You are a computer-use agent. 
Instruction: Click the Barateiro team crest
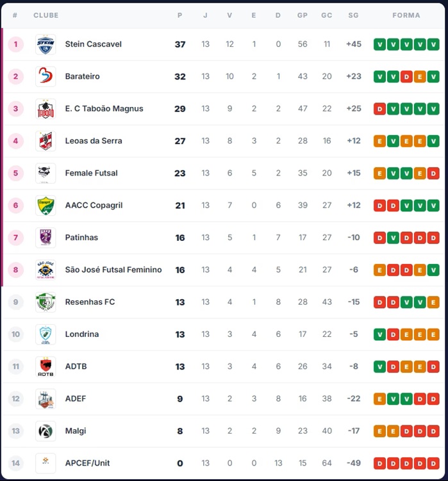click(46, 77)
